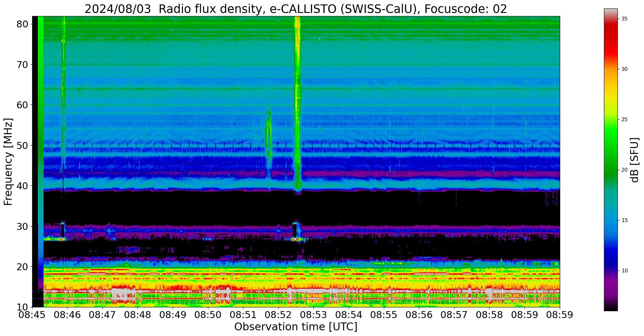The width and height of the screenshot is (644, 336).
Task: Click the short green burst near 08:51:45
Action: pyautogui.click(x=269, y=145)
